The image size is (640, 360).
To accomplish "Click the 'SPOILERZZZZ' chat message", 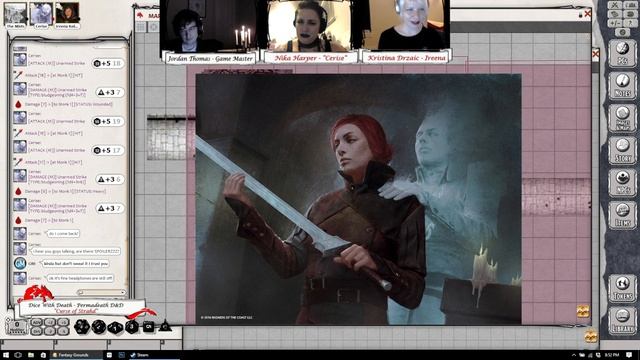I will [75, 251].
